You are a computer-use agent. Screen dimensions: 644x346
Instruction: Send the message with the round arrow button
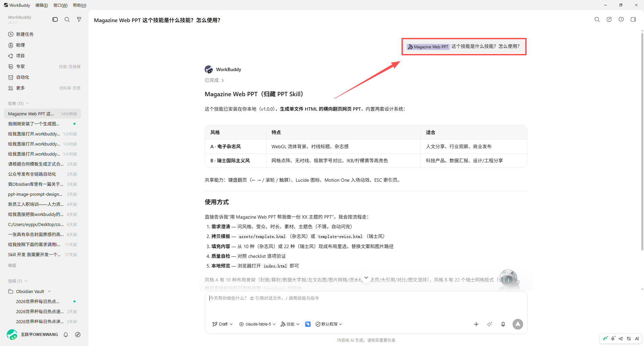(518, 324)
